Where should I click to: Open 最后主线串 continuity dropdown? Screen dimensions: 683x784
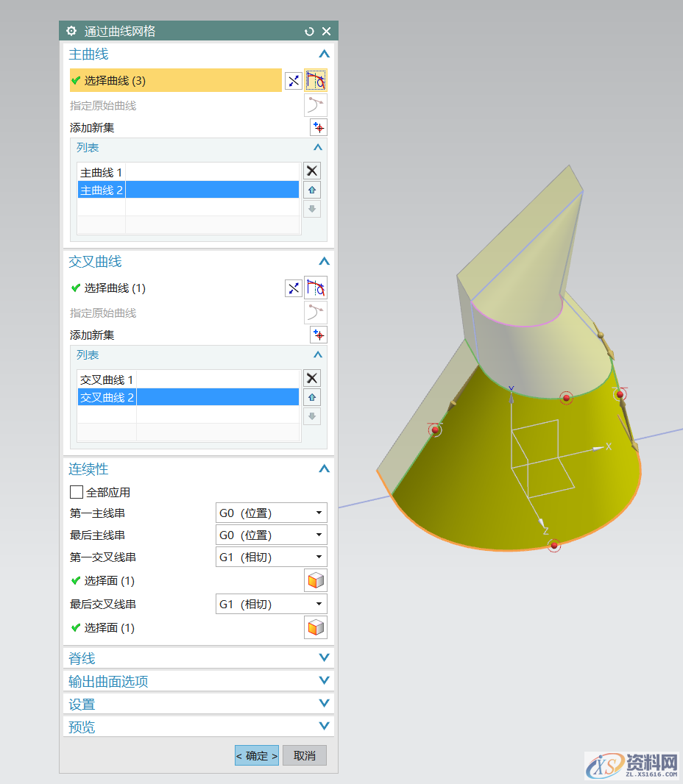[x=271, y=535]
